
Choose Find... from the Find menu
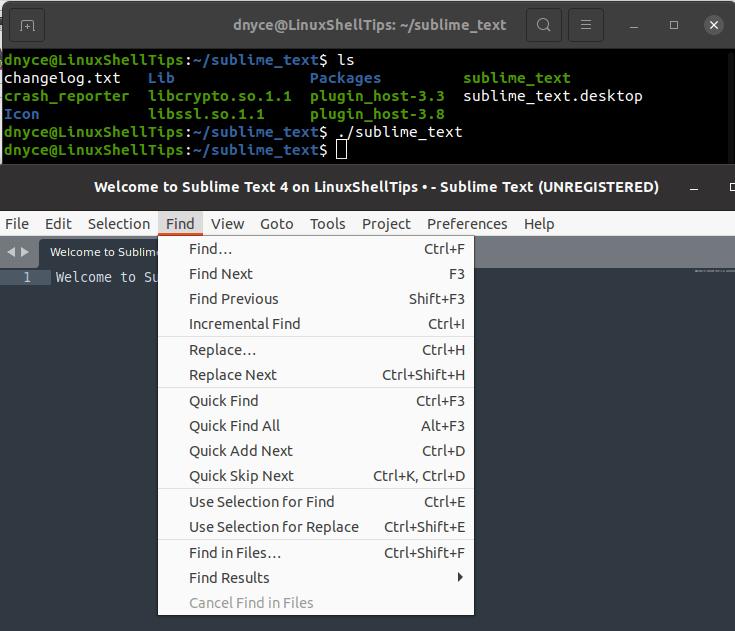click(316, 249)
